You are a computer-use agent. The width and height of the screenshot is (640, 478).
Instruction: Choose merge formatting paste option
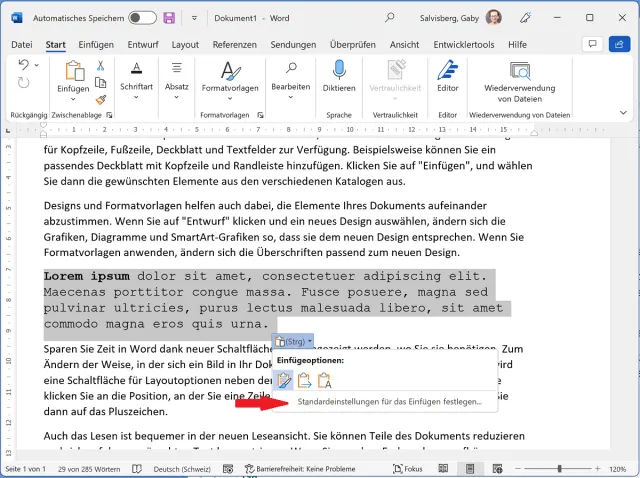304,380
